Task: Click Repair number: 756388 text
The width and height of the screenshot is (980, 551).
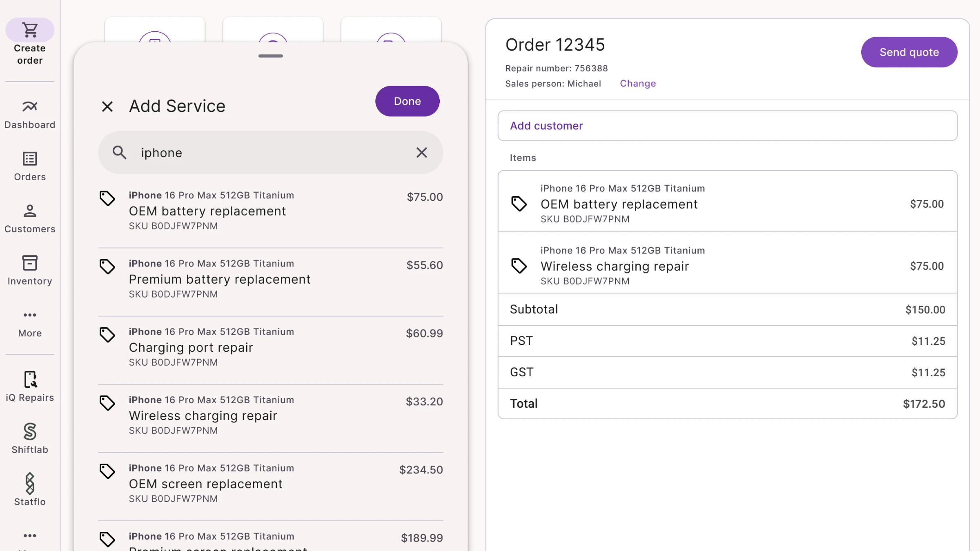Action: 557,68
